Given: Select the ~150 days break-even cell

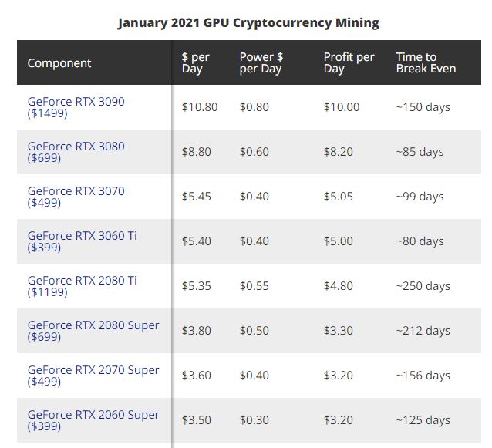Looking at the screenshot, I should 423,107.
